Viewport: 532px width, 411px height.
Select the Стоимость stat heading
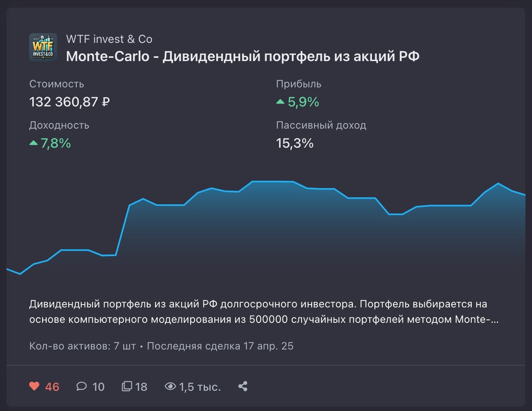pos(56,84)
